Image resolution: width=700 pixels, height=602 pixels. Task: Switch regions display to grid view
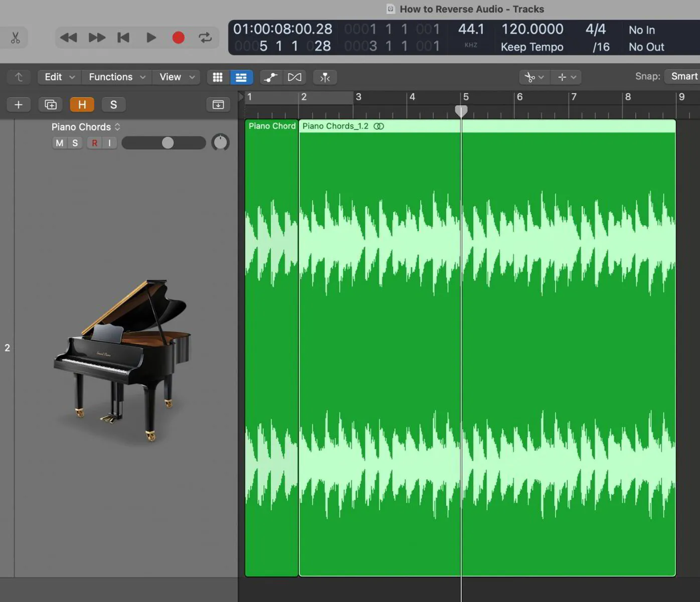[x=218, y=77]
